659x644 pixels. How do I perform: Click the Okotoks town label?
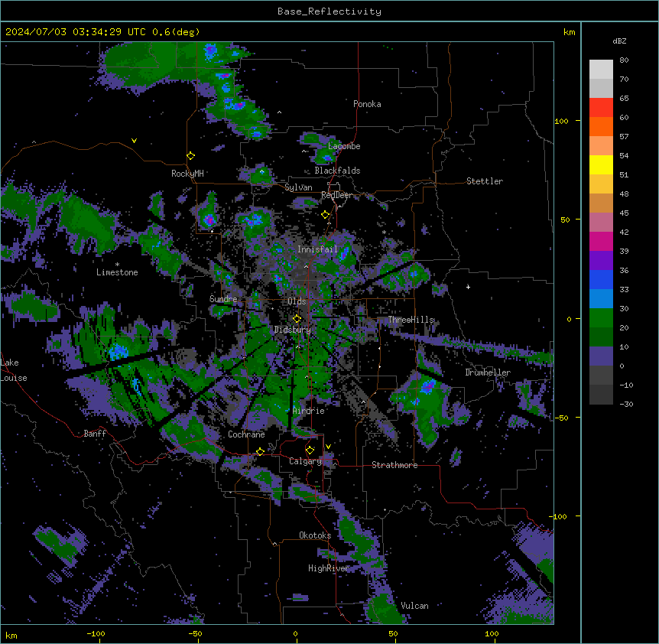pyautogui.click(x=315, y=535)
